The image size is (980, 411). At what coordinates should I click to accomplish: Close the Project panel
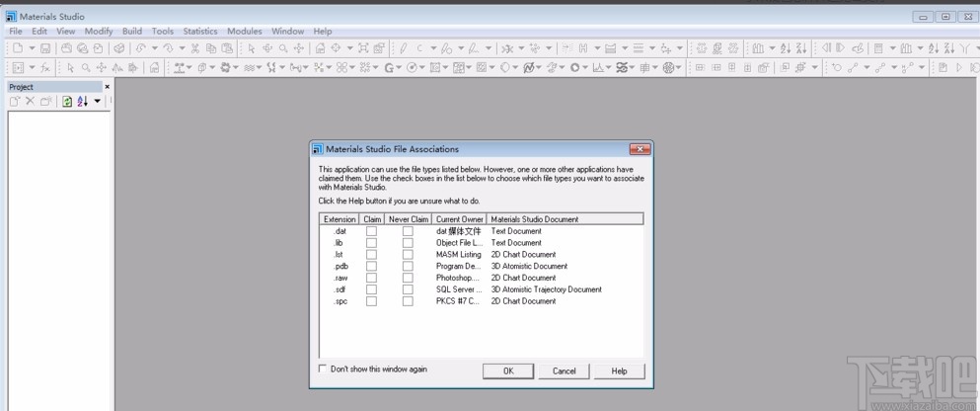click(x=107, y=87)
